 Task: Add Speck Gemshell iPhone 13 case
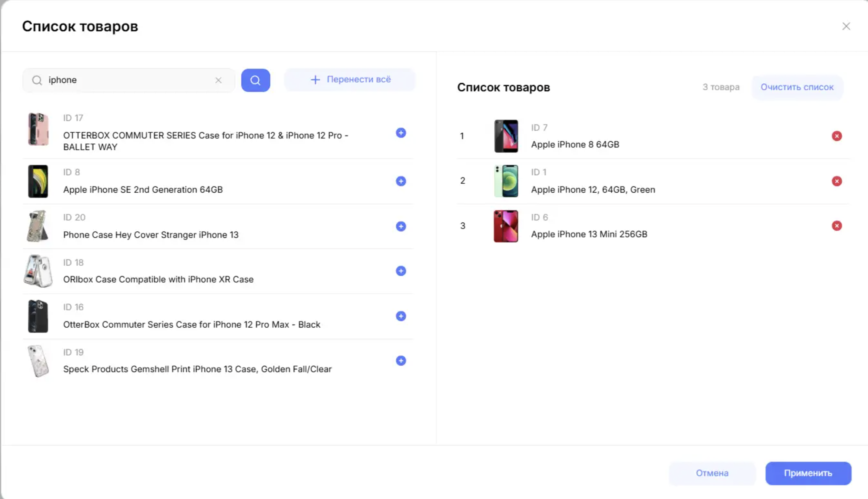click(x=401, y=361)
